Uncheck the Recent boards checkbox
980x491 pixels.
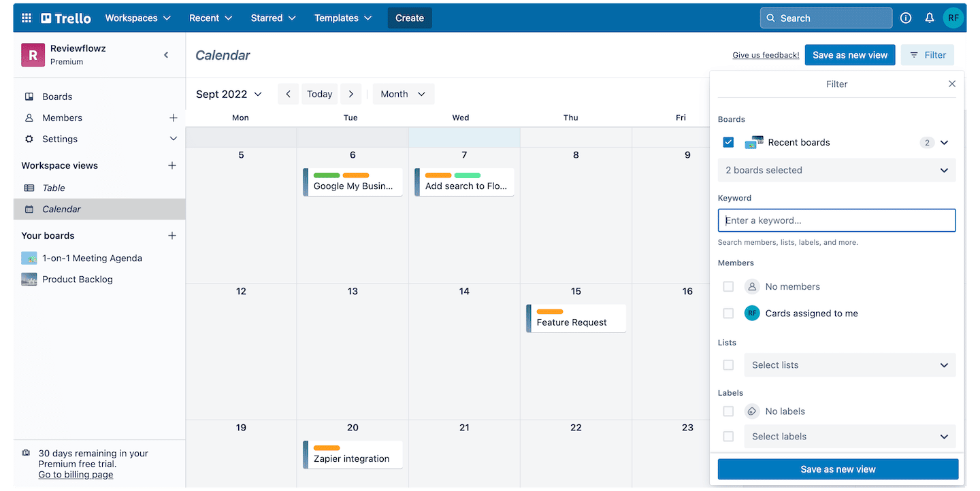[728, 142]
